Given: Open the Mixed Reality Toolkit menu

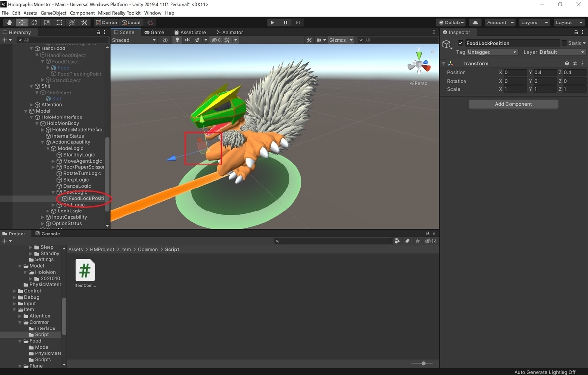Looking at the screenshot, I should coord(120,13).
